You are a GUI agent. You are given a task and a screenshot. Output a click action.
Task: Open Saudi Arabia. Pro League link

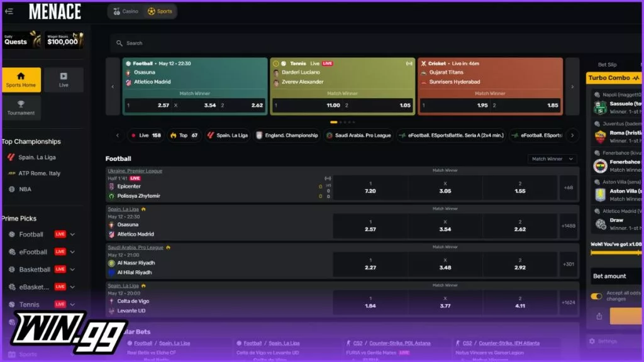coord(136,248)
